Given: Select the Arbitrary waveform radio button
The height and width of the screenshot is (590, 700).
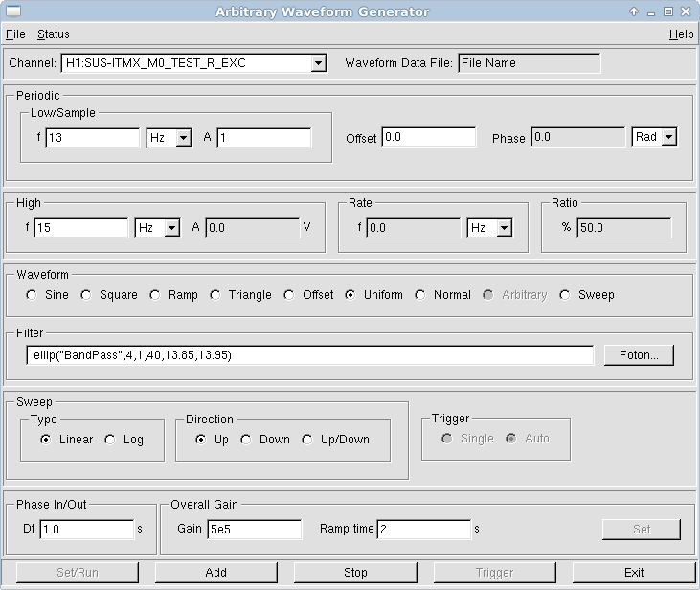Looking at the screenshot, I should coord(488,295).
